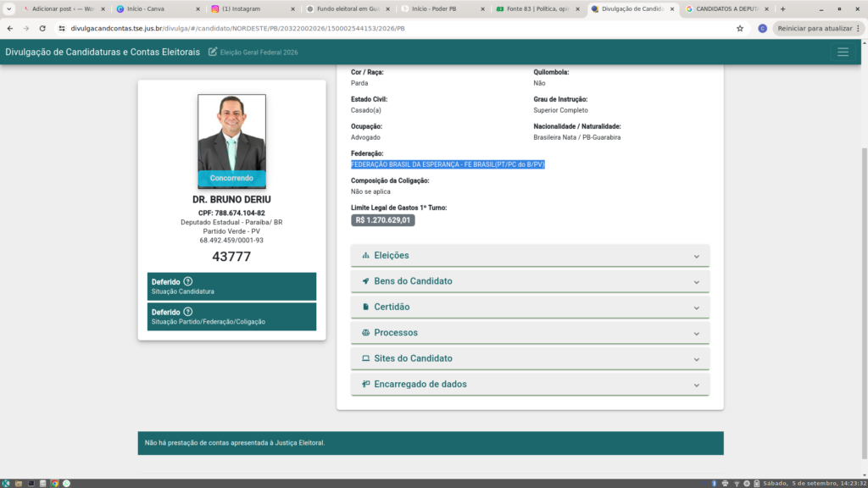Click the candidate photo of Dr. Bruno Deriu
This screenshot has width=868, height=488.
tap(231, 141)
